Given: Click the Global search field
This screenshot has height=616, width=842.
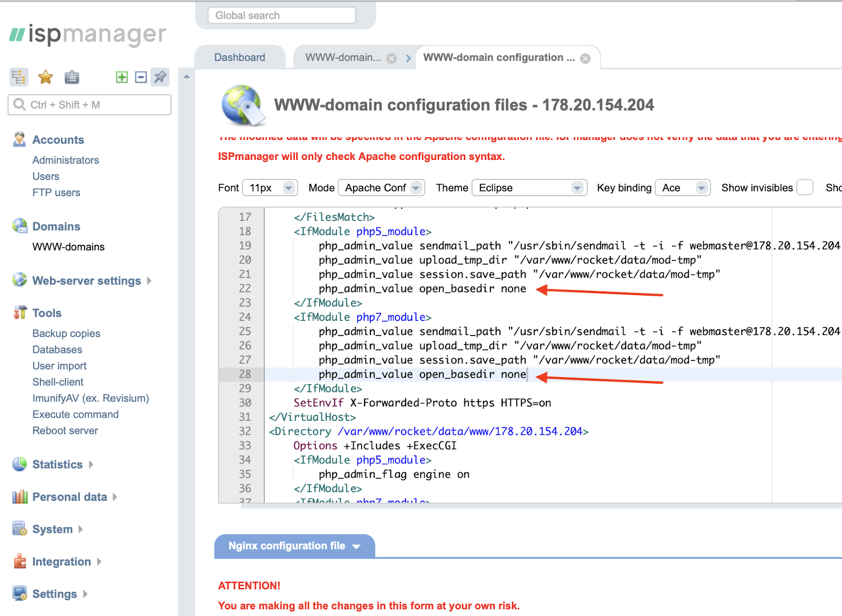Looking at the screenshot, I should coord(282,15).
